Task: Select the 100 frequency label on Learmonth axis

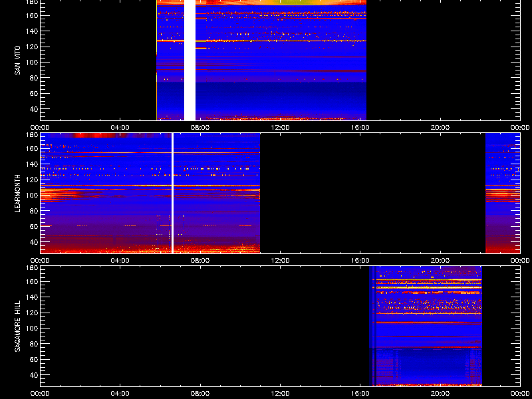Action: (32, 195)
